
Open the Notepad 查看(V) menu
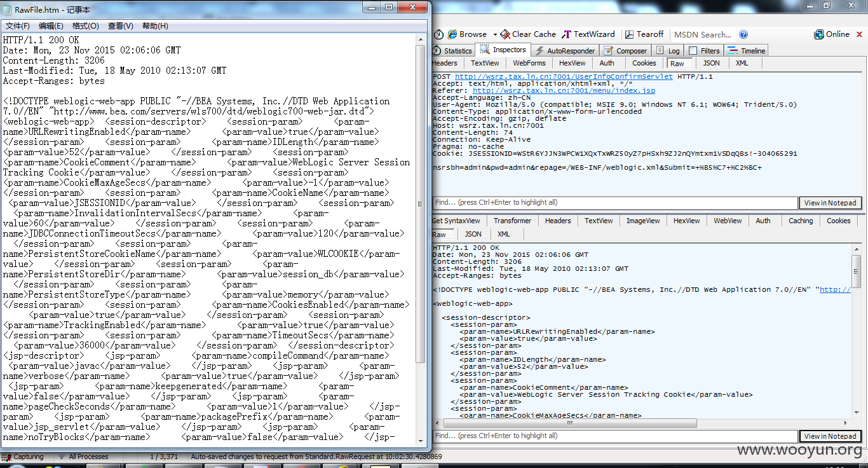coord(121,26)
